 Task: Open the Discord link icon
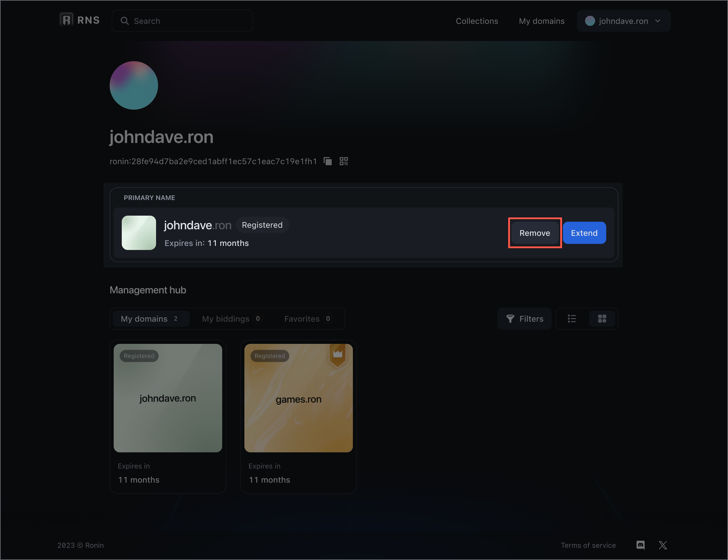640,545
